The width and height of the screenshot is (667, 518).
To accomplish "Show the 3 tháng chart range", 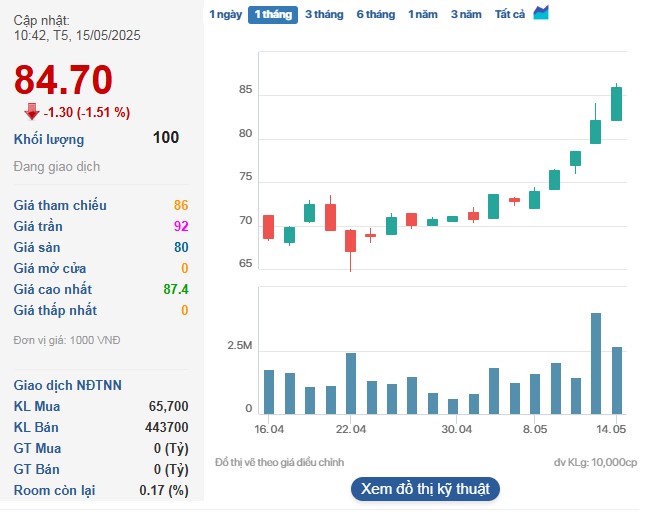I will click(x=324, y=14).
